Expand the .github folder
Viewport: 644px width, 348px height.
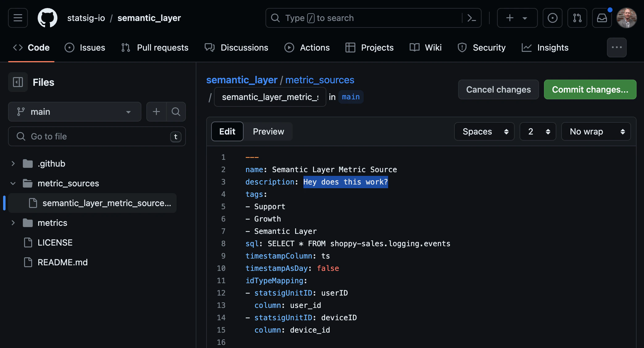coord(13,164)
